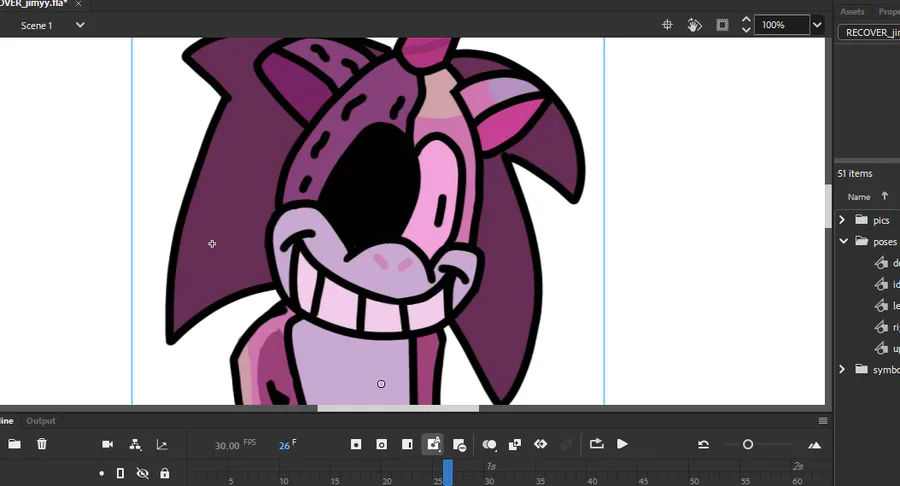The width and height of the screenshot is (900, 486).
Task: Collapse the poses folder
Action: point(843,241)
